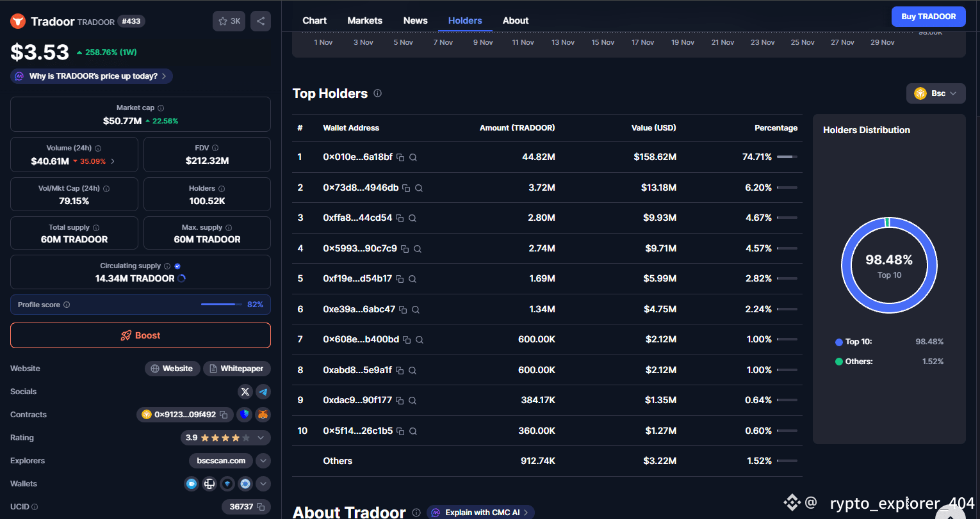Click magnifier icon beside 0xe39a...6abc47
Viewport: 980px width, 519px height.
pos(416,310)
